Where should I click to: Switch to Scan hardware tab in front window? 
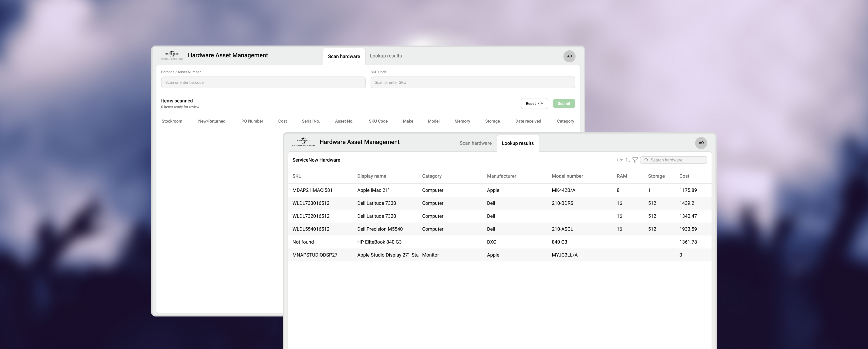point(475,143)
